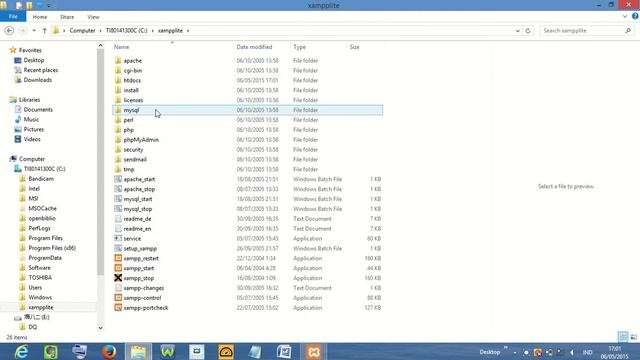
Task: Open File Explorer taskbar icon
Action: click(138, 351)
